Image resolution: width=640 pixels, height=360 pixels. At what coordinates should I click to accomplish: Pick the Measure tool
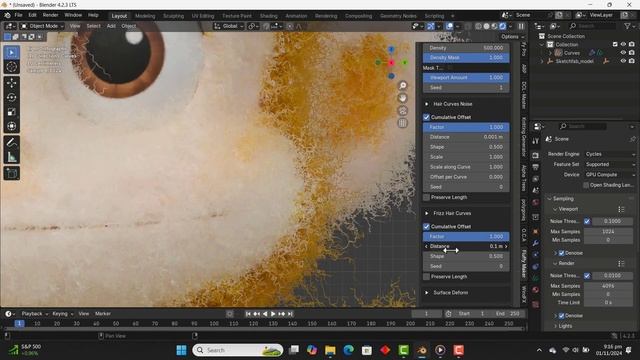point(11,157)
